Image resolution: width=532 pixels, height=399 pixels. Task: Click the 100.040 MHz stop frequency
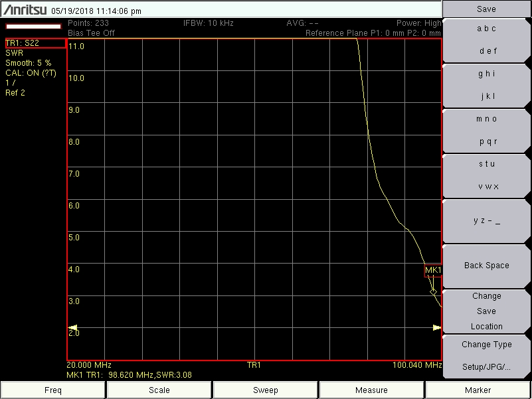417,365
